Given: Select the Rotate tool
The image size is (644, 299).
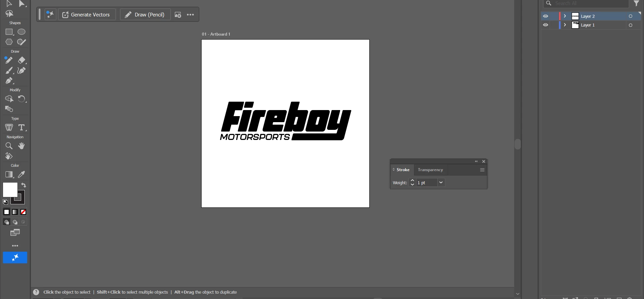Looking at the screenshot, I should (x=22, y=99).
